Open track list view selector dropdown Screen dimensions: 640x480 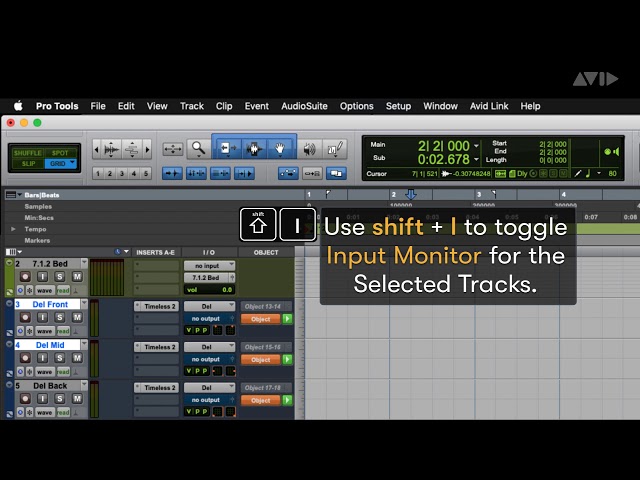[13, 252]
